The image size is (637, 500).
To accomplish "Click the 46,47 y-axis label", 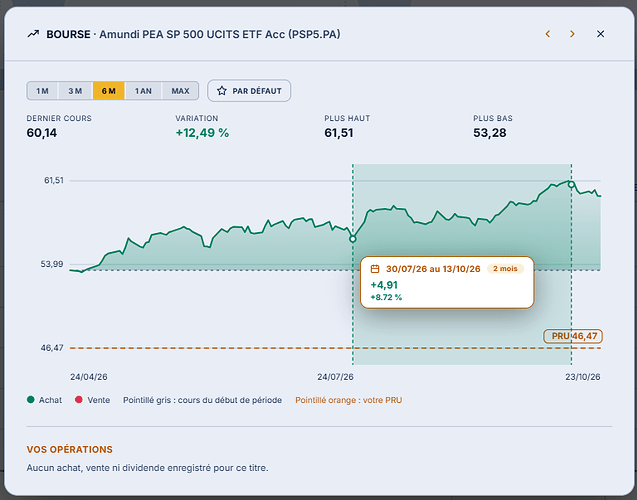I will (52, 348).
